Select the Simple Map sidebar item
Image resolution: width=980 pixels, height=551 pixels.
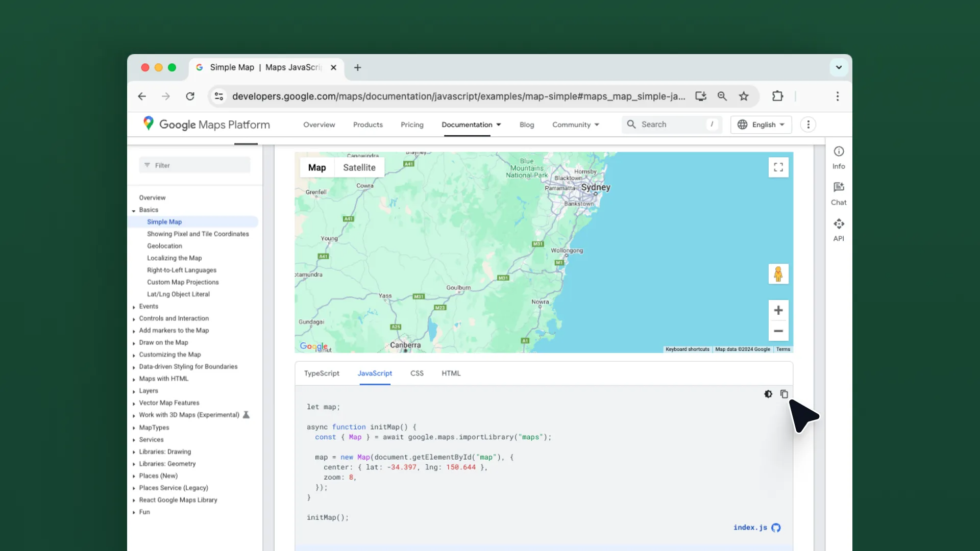[193, 222]
